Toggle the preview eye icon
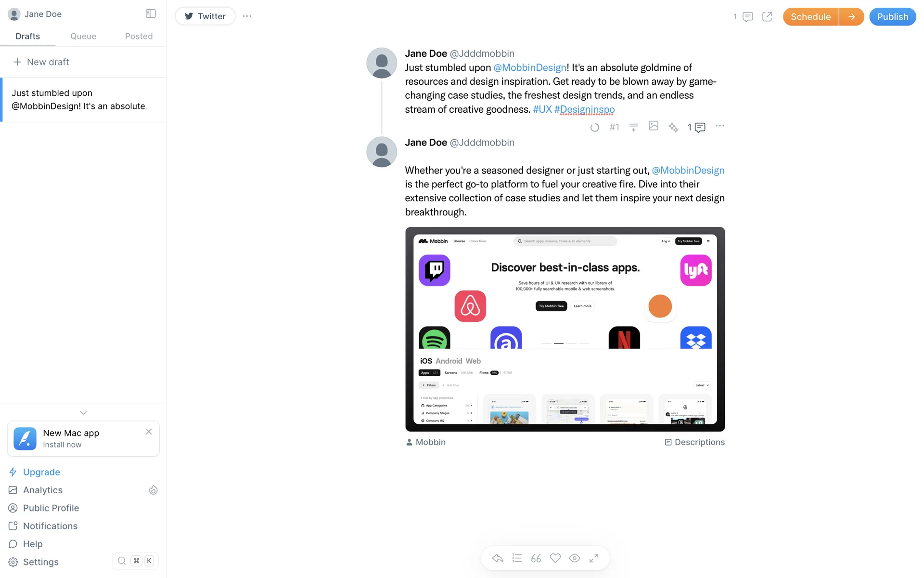Screen dimensions: 924x578 575,558
